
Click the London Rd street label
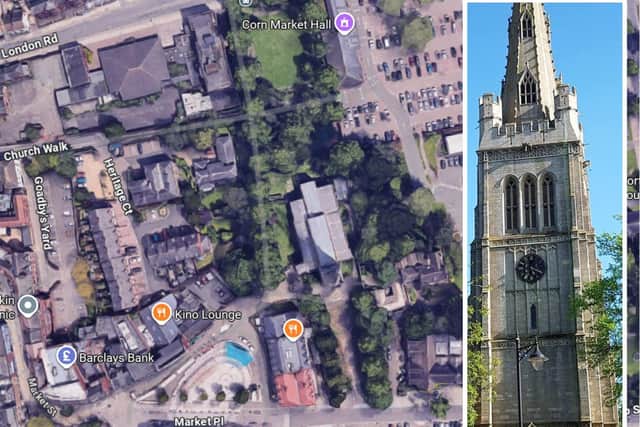[x=30, y=46]
